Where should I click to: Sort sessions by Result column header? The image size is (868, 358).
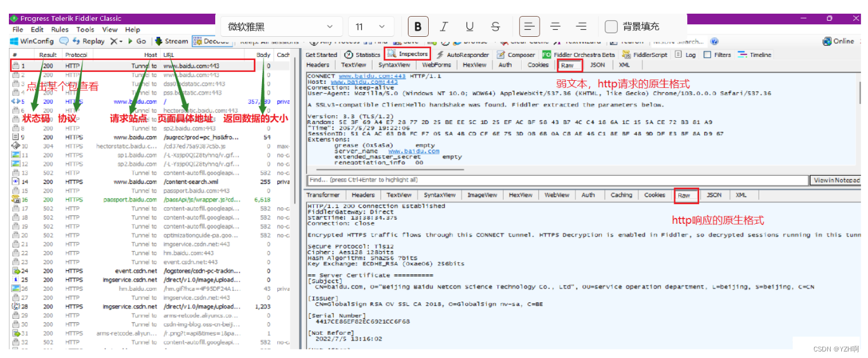tap(47, 55)
